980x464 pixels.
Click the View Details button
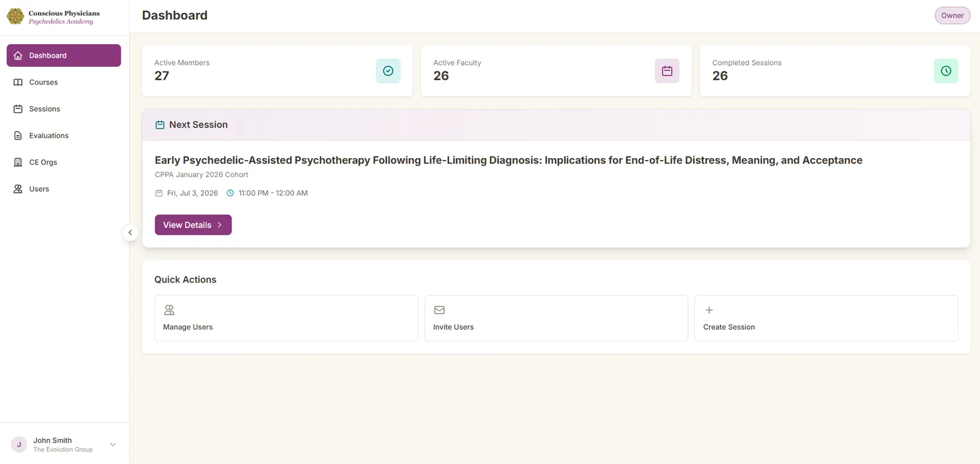[x=193, y=225]
